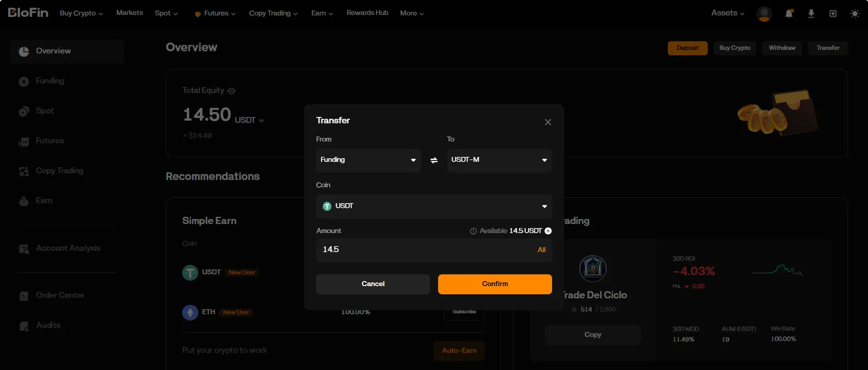
Task: Close the Transfer dialog
Action: [548, 122]
